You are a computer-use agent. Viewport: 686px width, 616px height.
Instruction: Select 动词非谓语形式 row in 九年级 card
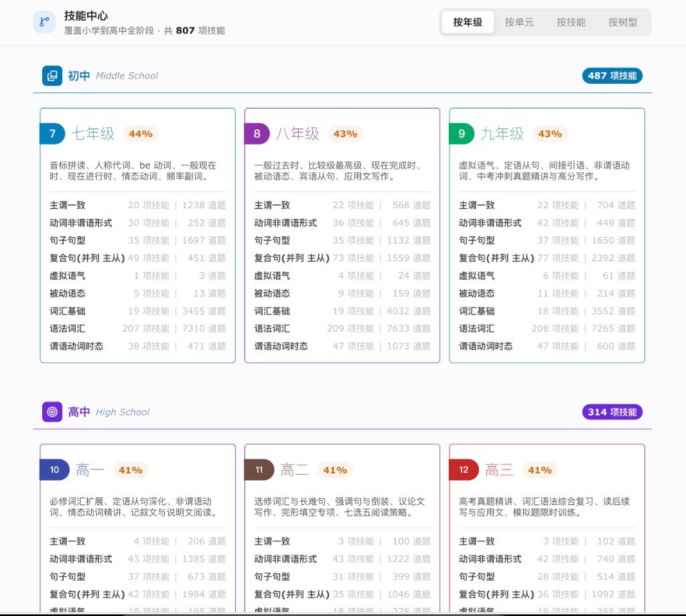[547, 223]
